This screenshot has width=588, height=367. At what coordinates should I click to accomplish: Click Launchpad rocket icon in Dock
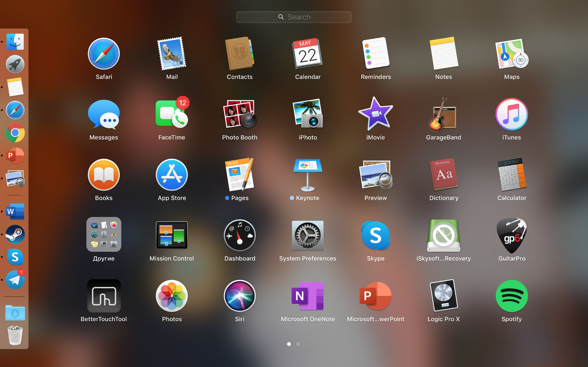click(15, 64)
